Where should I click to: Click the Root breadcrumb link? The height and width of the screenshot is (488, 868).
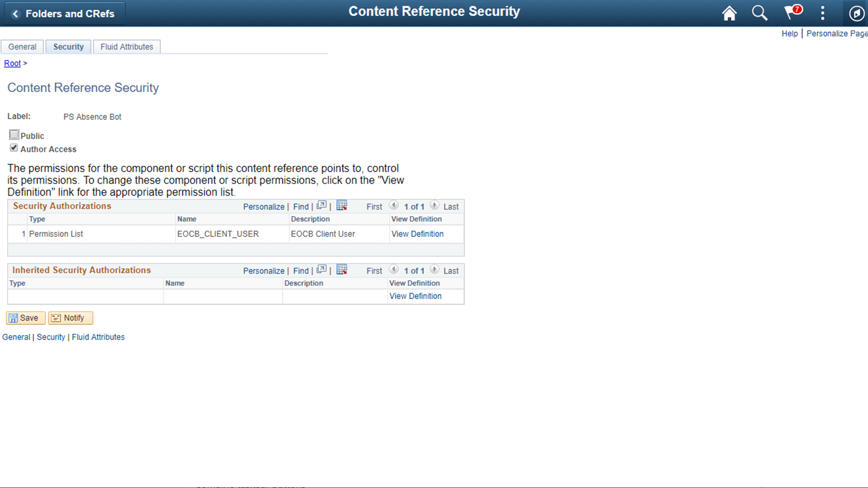click(12, 63)
